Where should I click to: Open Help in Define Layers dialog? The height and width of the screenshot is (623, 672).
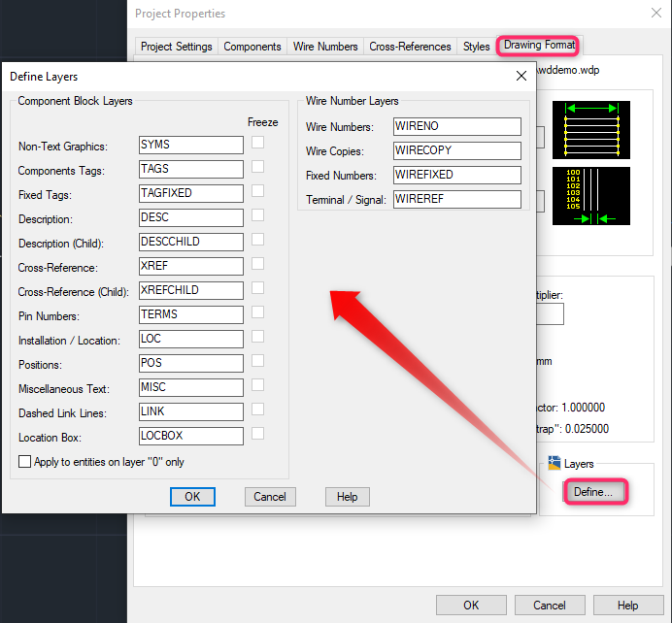tap(347, 497)
